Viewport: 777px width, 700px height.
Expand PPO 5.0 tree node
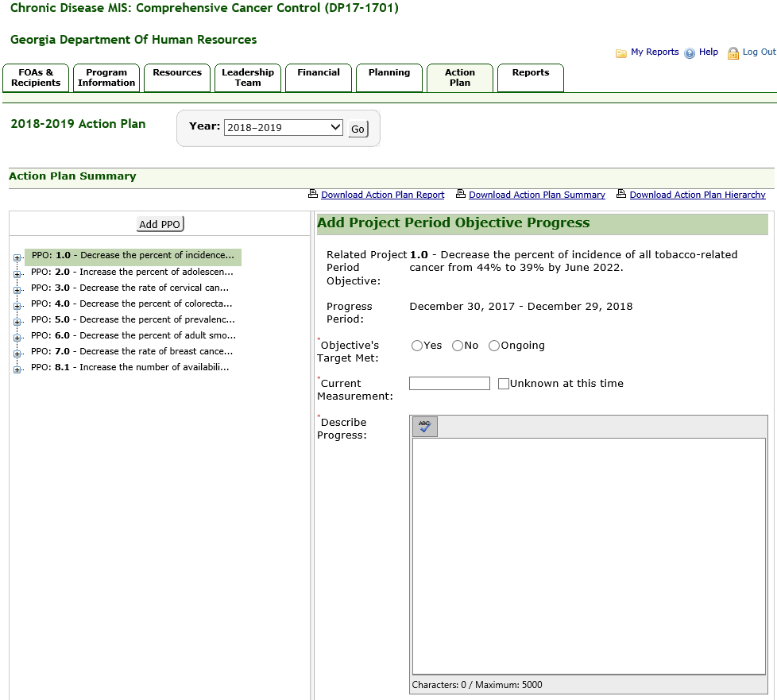[17, 321]
